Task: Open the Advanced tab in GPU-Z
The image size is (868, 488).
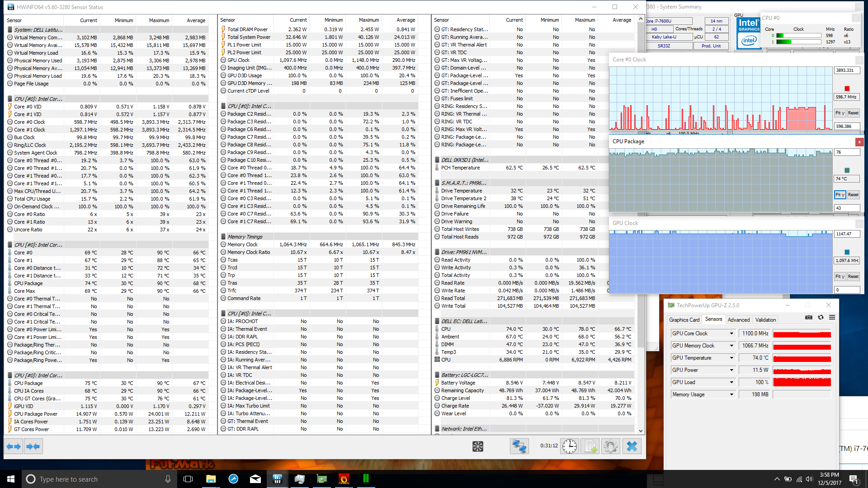Action: click(738, 320)
